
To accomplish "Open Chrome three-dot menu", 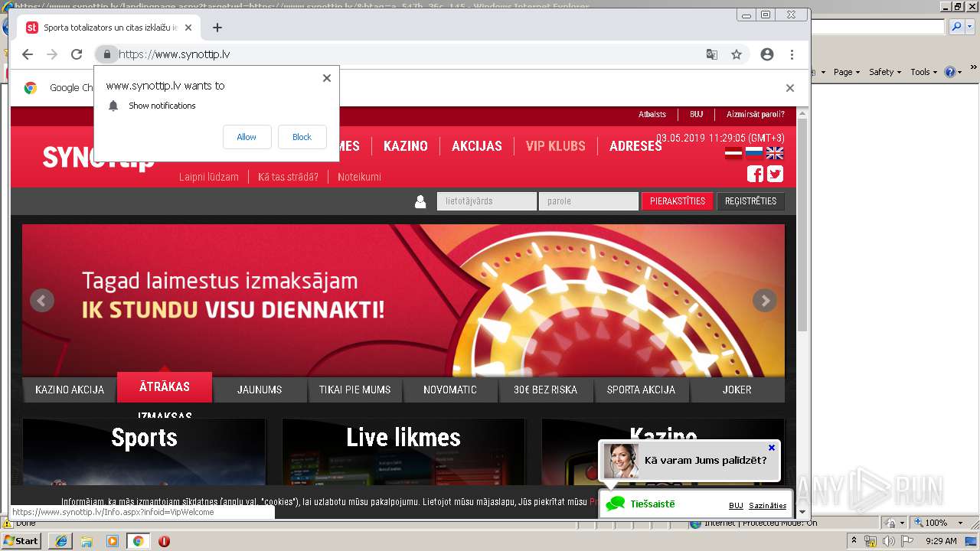I will tap(792, 54).
